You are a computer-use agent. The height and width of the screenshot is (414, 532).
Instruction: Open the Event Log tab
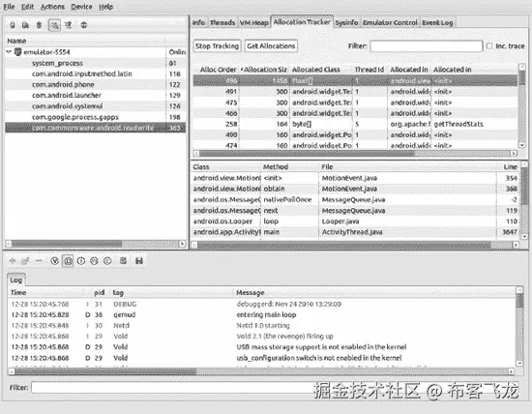point(437,23)
